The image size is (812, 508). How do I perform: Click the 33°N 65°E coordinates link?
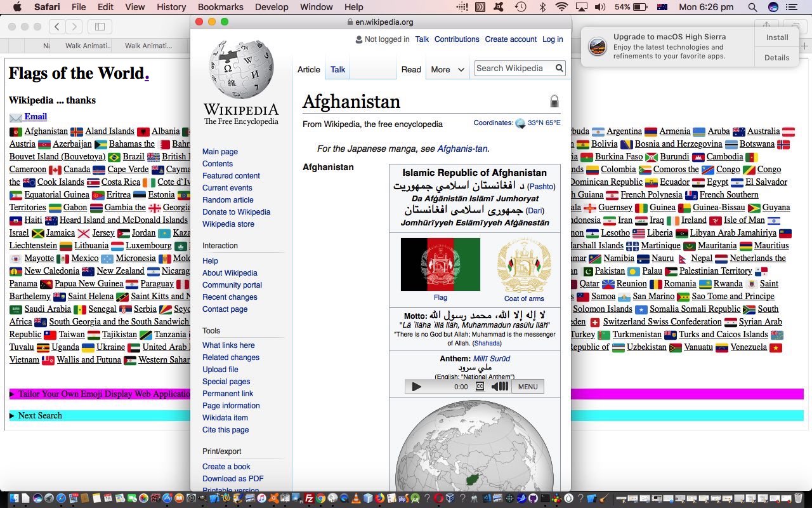(544, 123)
